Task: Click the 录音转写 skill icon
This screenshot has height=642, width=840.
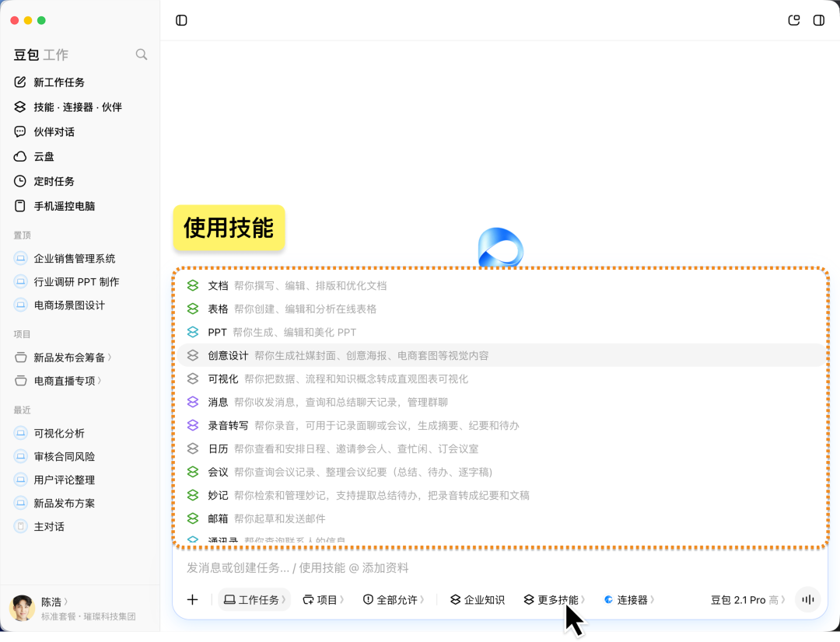Action: click(x=193, y=425)
